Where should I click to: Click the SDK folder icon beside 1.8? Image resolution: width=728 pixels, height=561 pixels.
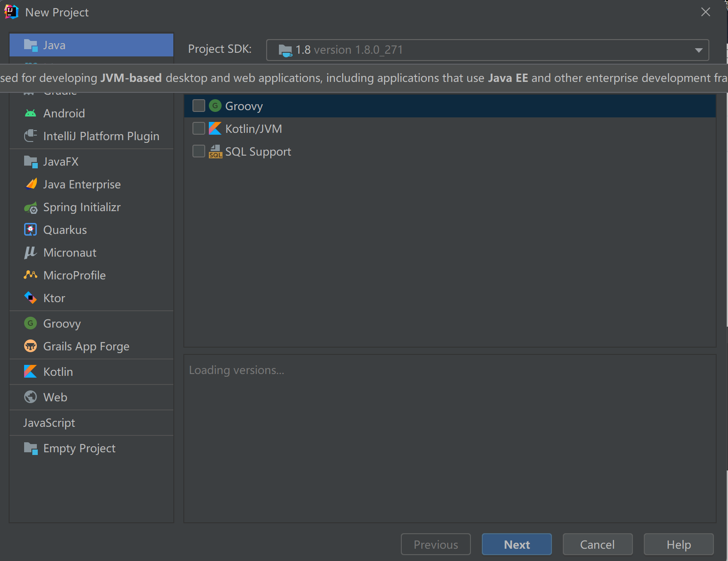(x=285, y=50)
